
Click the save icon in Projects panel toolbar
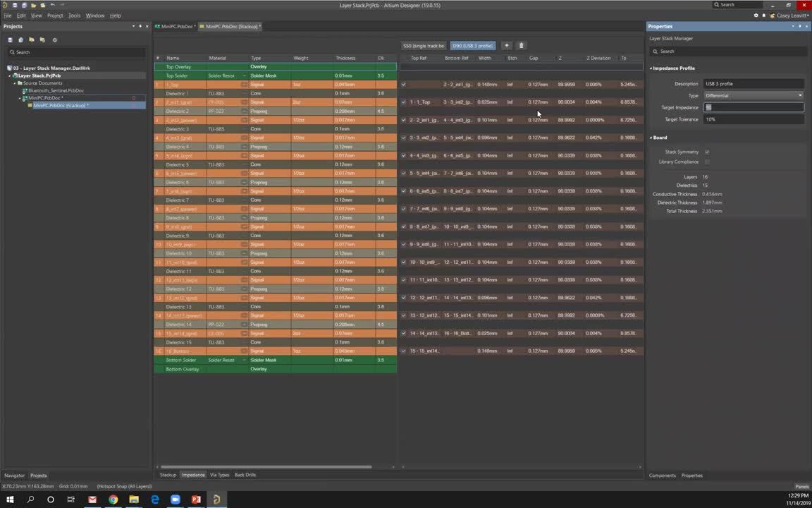(x=10, y=40)
